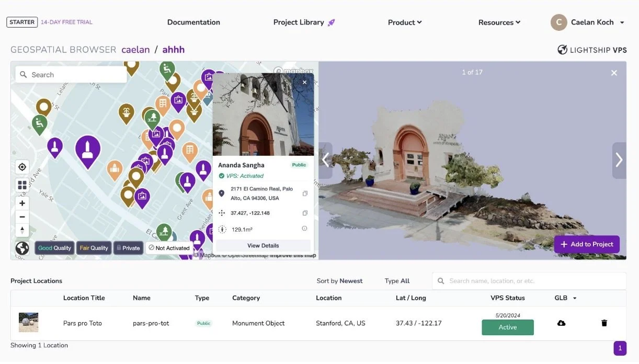Click Ananda Sangha popup photo
Image resolution: width=639 pixels, height=364 pixels.
(263, 114)
